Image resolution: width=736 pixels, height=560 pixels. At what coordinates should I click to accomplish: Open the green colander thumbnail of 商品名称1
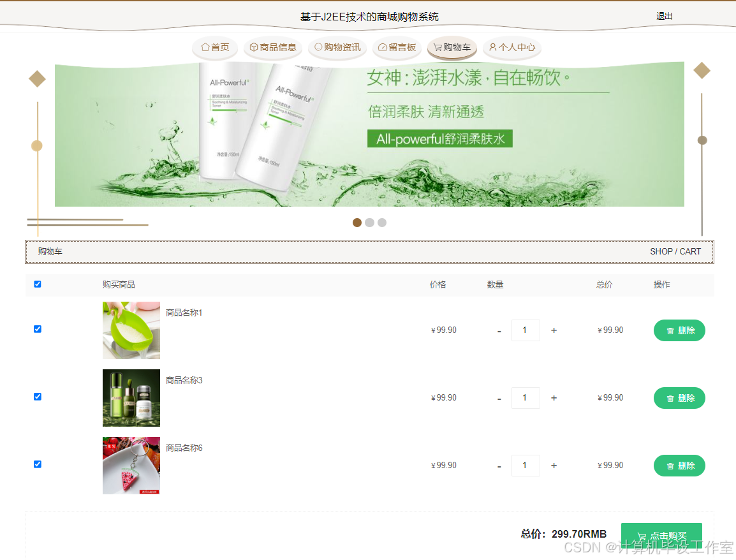click(131, 330)
